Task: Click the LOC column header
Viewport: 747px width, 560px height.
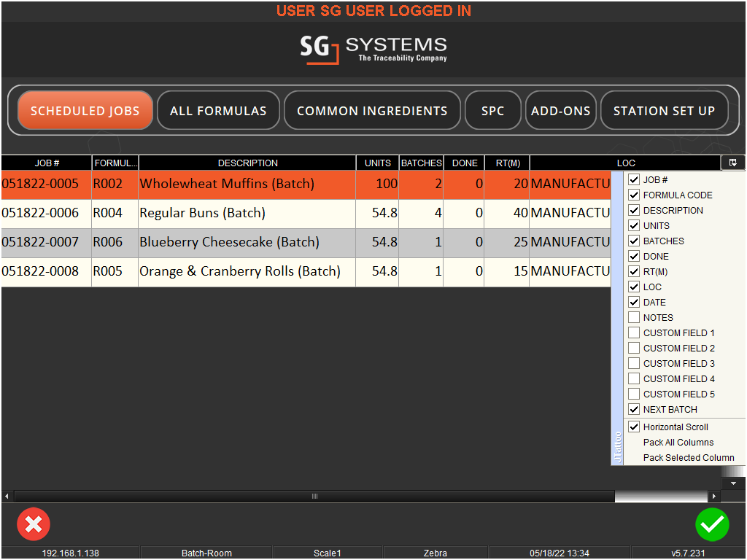Action: point(625,163)
